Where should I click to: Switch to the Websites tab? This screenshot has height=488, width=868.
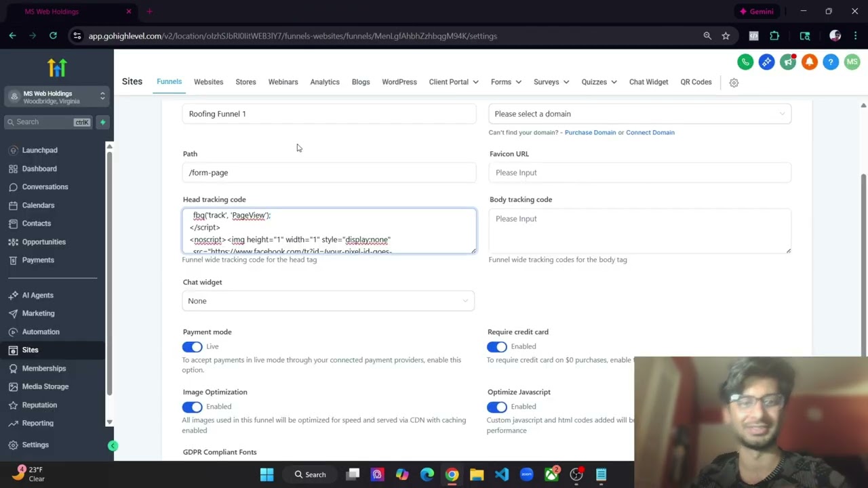[208, 82]
